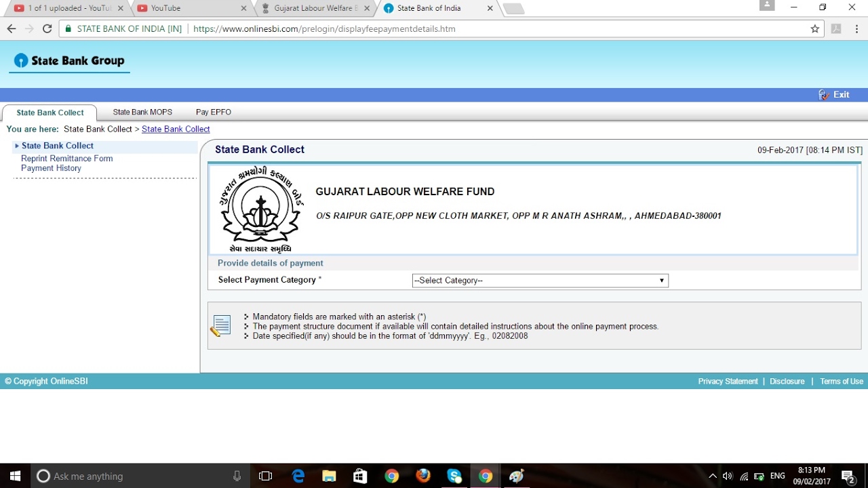Open the Chrome three-dot menu
The image size is (868, 488).
tap(857, 28)
